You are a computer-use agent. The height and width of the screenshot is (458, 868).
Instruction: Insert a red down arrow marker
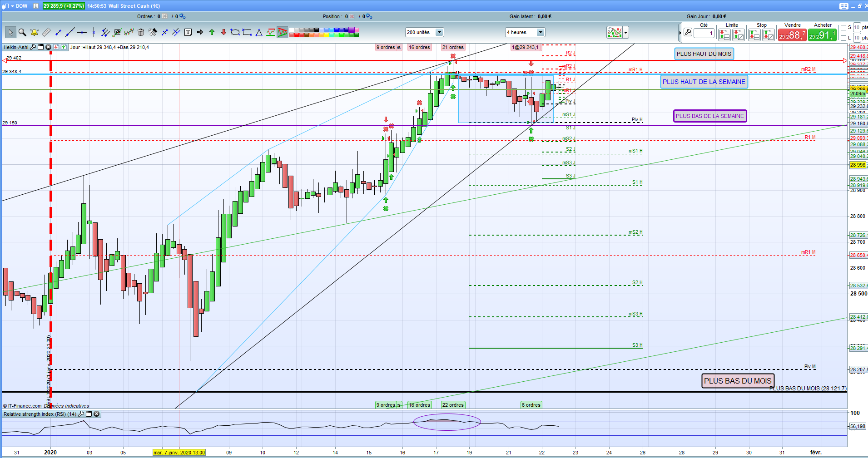click(223, 32)
